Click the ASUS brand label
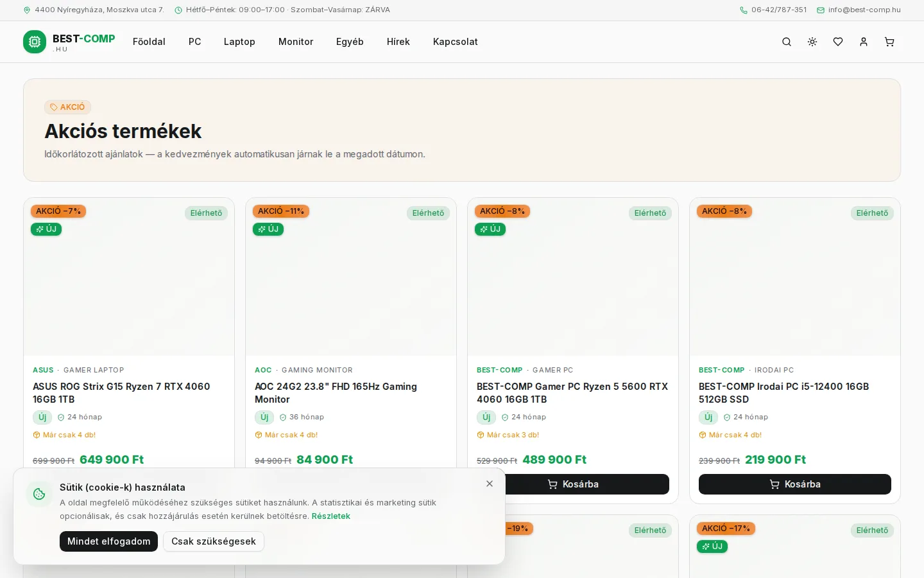 pos(43,371)
